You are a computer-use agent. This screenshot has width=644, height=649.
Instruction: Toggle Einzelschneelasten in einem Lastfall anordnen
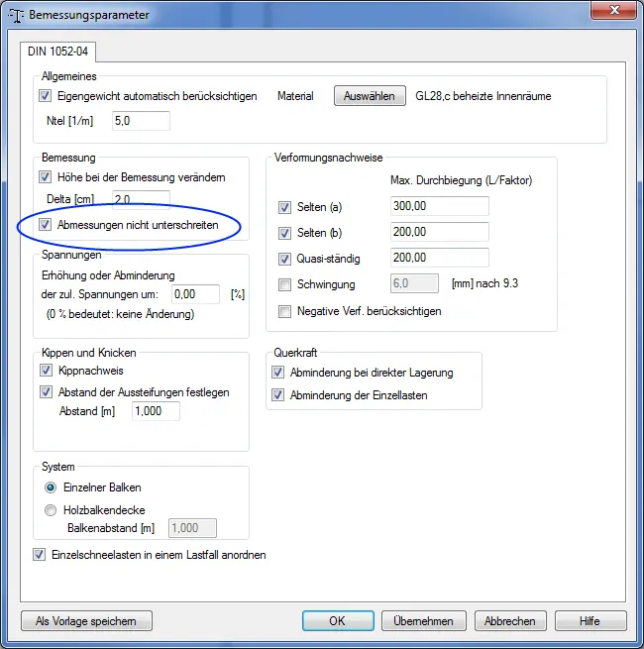(x=40, y=555)
